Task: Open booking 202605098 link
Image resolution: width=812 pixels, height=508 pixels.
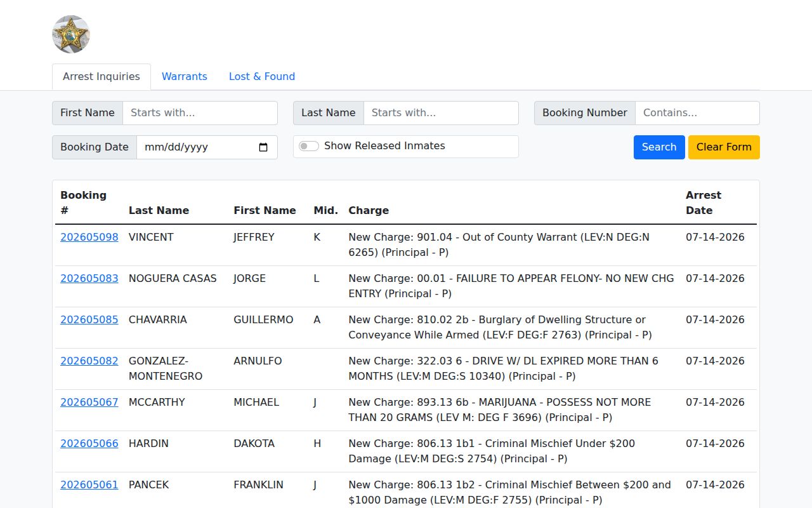Action: click(89, 237)
